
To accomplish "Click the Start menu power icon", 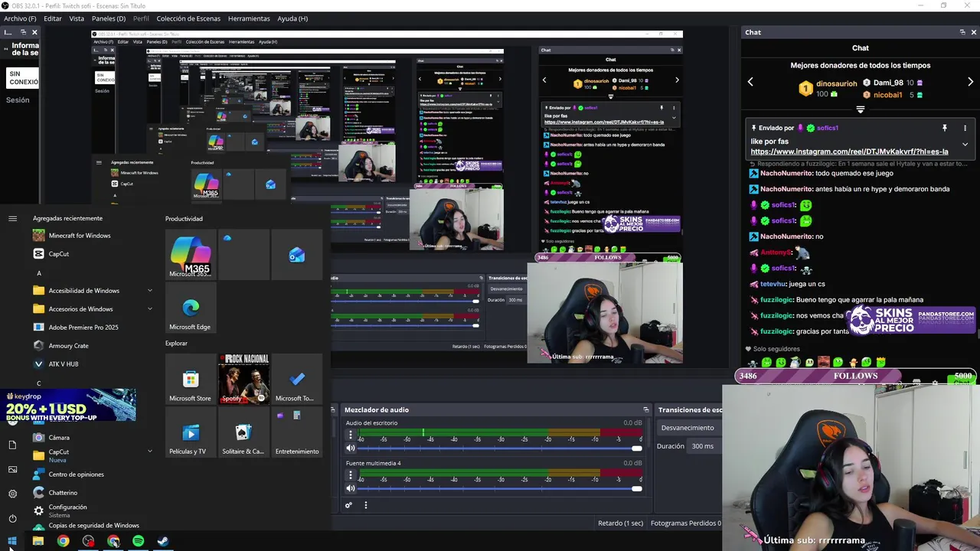I will (12, 518).
